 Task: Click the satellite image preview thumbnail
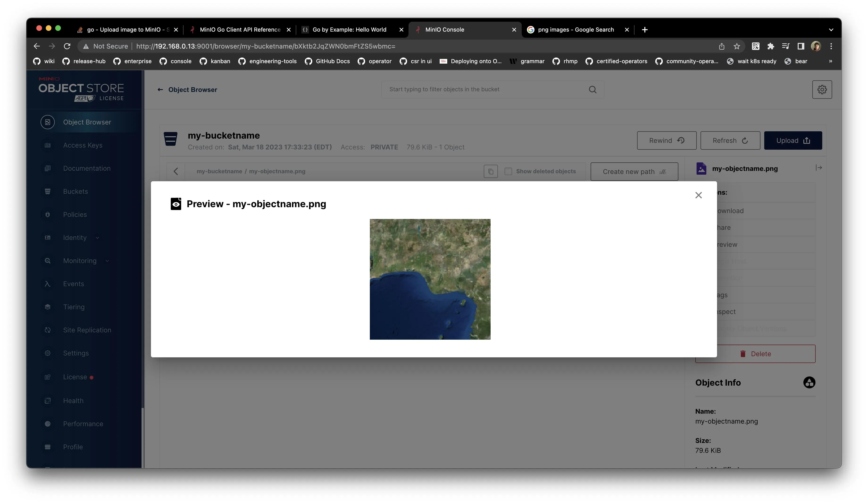430,279
